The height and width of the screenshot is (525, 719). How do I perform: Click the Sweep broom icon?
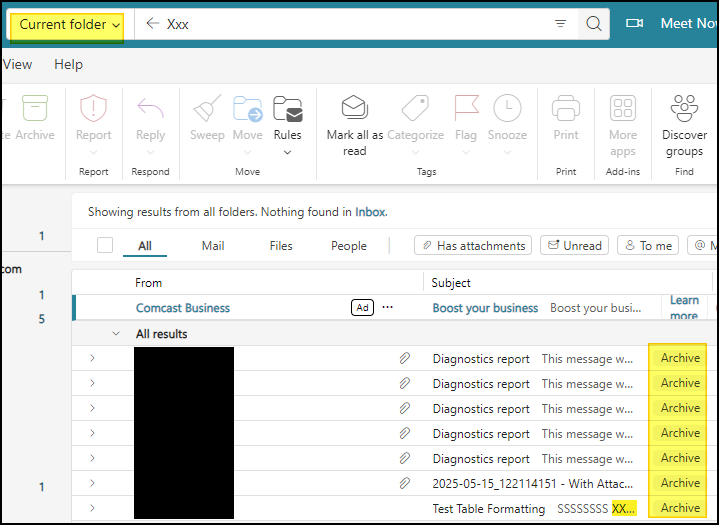pyautogui.click(x=207, y=108)
